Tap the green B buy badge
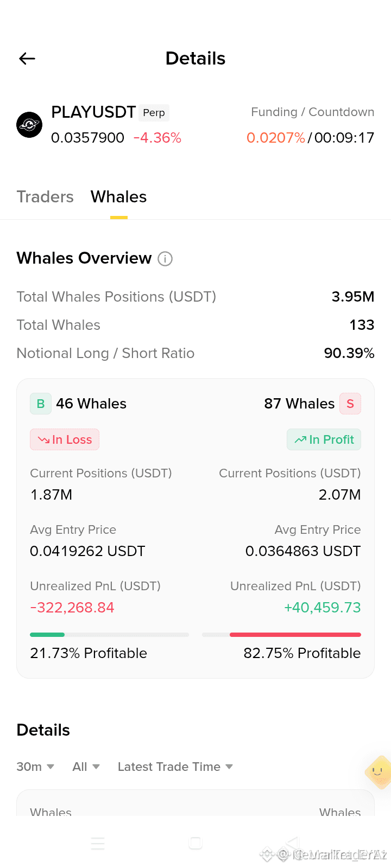This screenshot has width=391, height=868. [x=41, y=404]
